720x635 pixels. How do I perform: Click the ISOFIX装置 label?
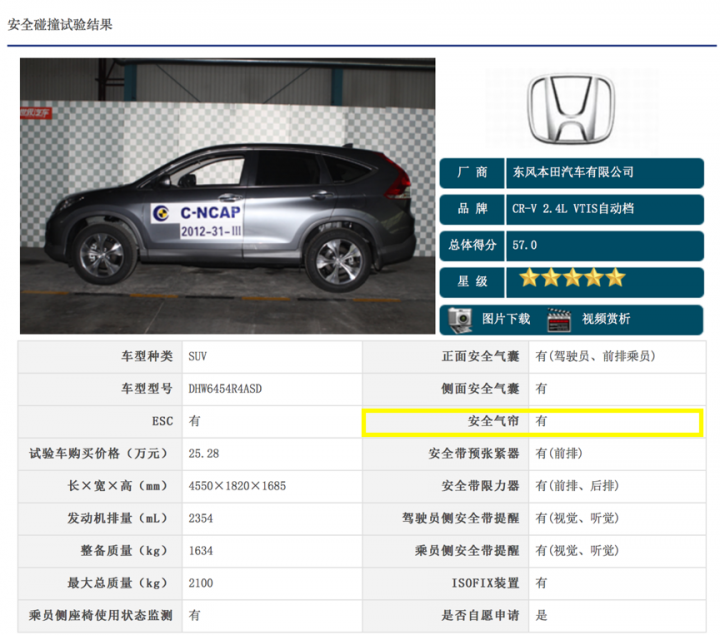click(x=485, y=583)
